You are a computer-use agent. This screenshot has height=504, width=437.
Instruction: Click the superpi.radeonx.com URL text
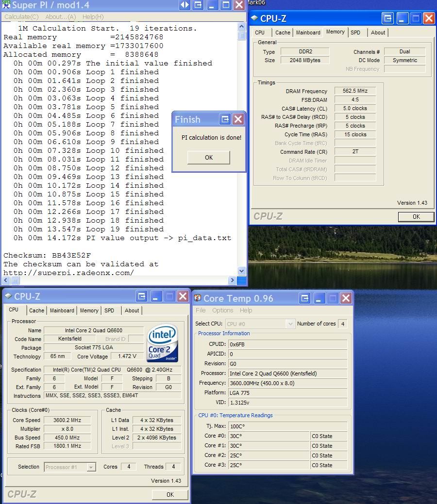point(68,273)
